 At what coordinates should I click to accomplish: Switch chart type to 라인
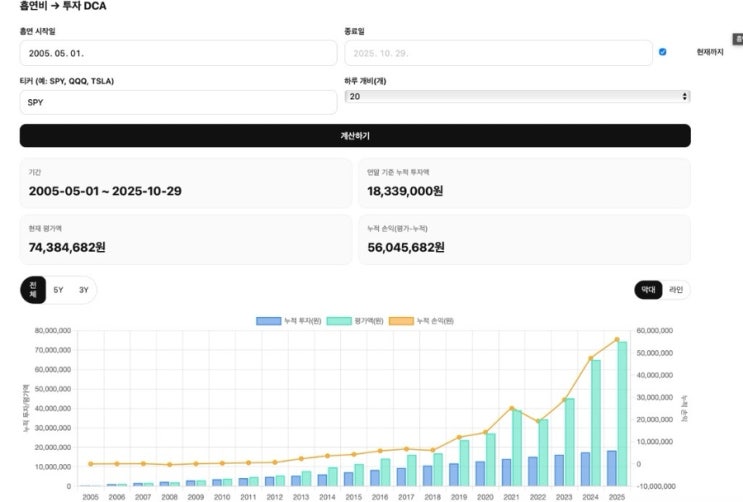coord(676,290)
